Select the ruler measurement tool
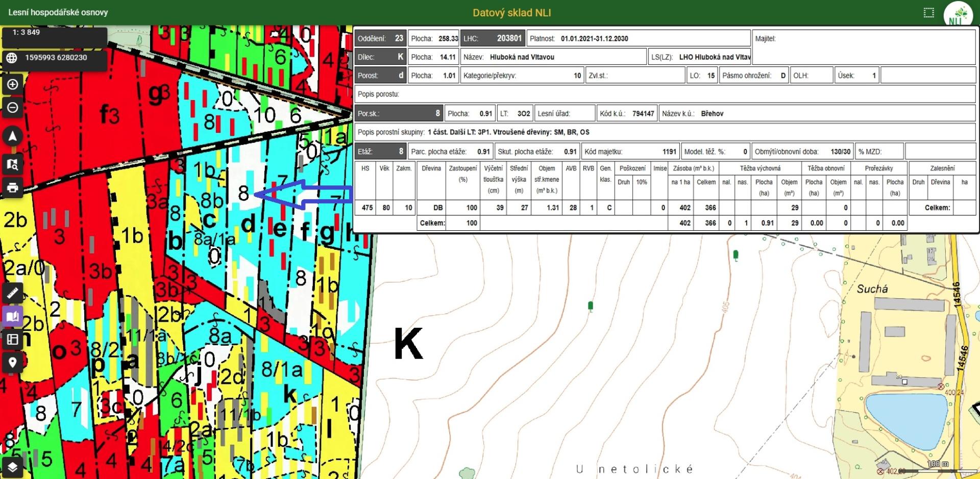Viewport: 980px width, 479px height. 13,293
